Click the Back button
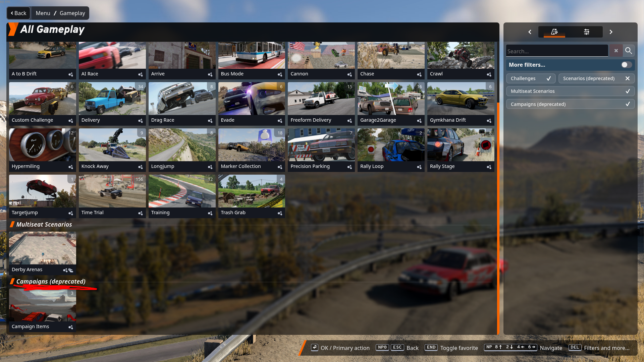The height and width of the screenshot is (362, 644). point(18,13)
